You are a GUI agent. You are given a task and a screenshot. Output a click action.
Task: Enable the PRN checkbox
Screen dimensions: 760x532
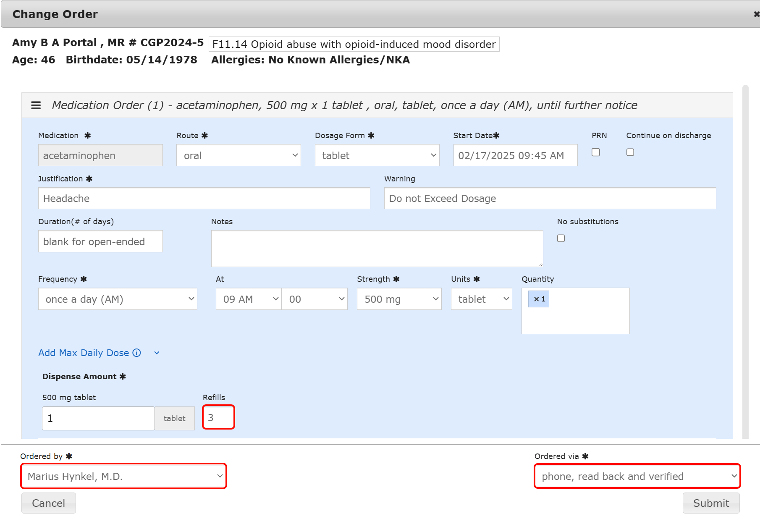[595, 152]
